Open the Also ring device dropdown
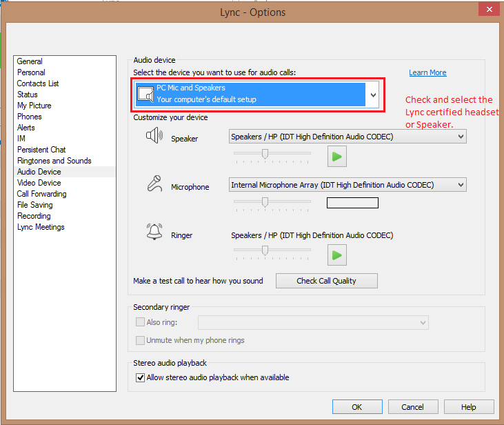 [x=314, y=323]
